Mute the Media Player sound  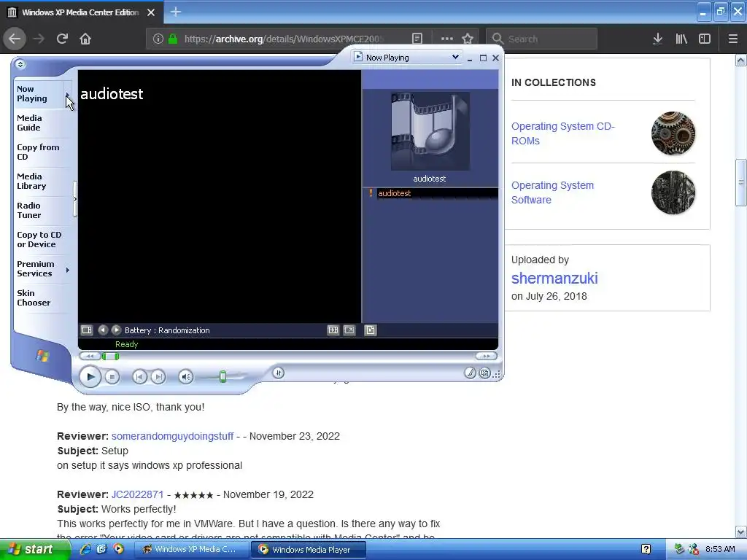pyautogui.click(x=185, y=377)
